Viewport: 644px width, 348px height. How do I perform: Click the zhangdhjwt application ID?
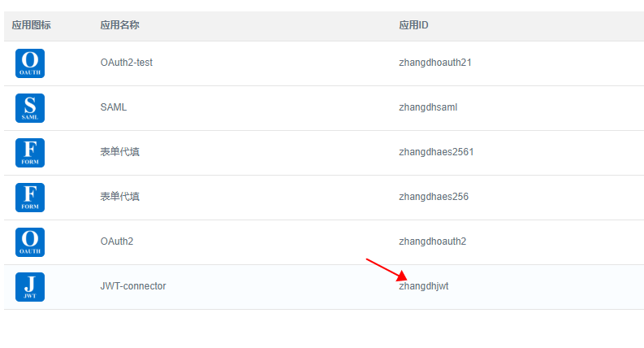(424, 286)
